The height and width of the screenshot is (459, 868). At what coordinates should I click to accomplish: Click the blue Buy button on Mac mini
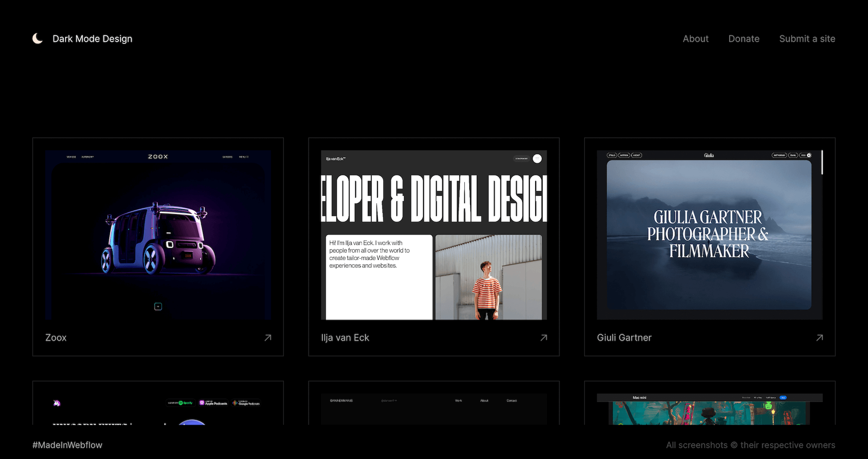click(x=783, y=398)
